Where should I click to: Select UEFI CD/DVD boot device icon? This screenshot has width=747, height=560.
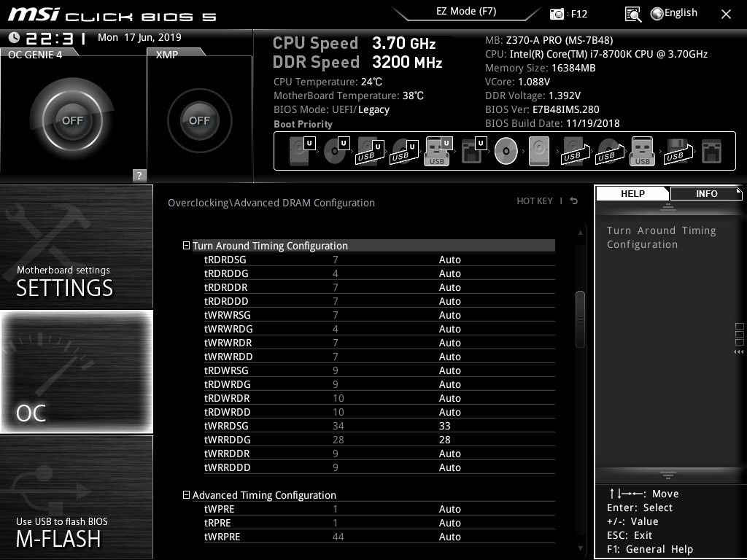336,151
